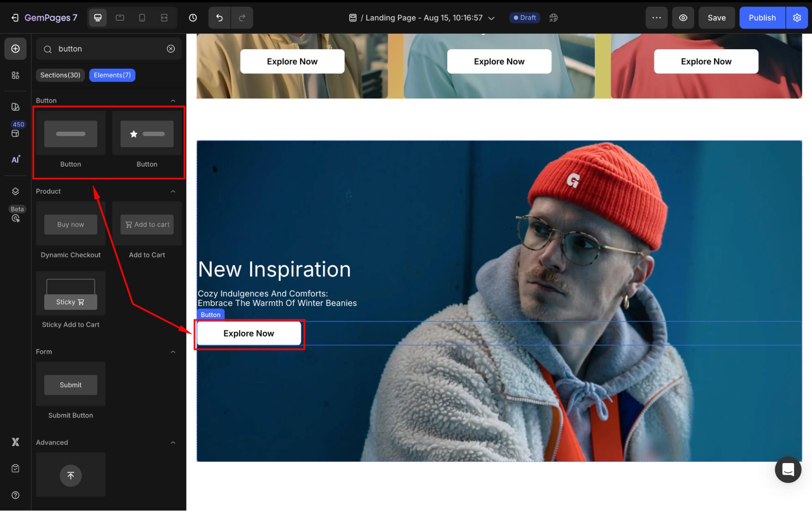Image resolution: width=812 pixels, height=511 pixels.
Task: Collapse the Product element group
Action: 173,191
